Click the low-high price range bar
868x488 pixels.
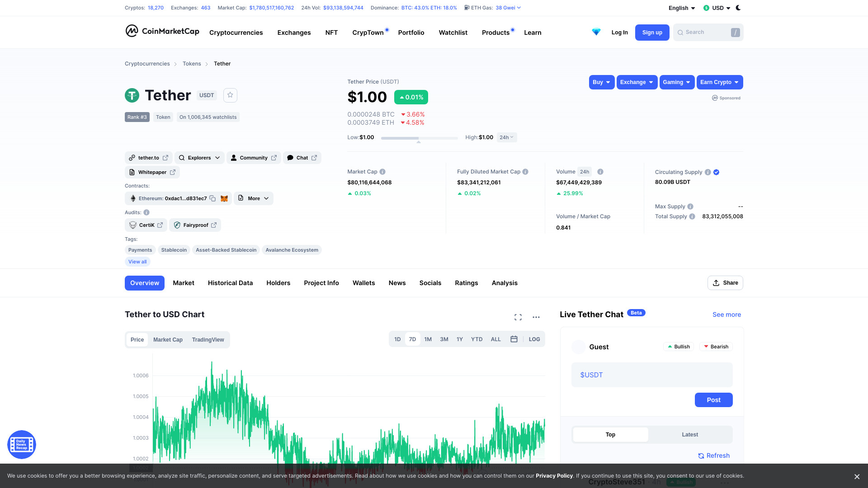419,138
